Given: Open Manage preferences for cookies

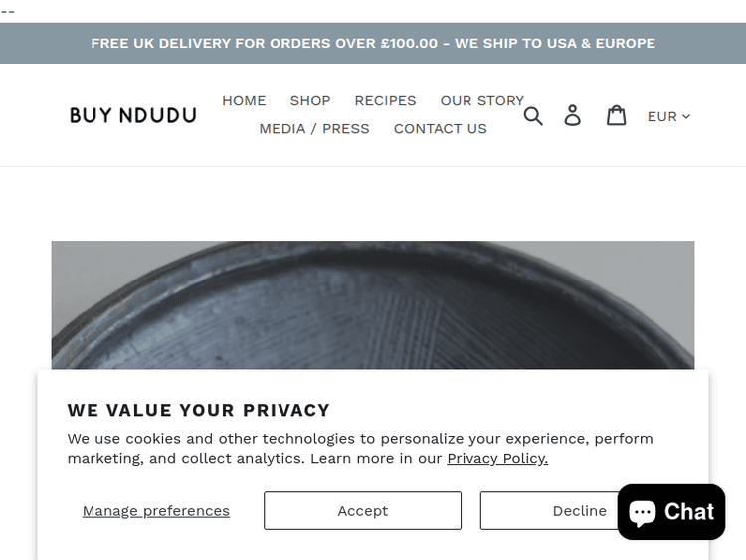Looking at the screenshot, I should point(156,510).
